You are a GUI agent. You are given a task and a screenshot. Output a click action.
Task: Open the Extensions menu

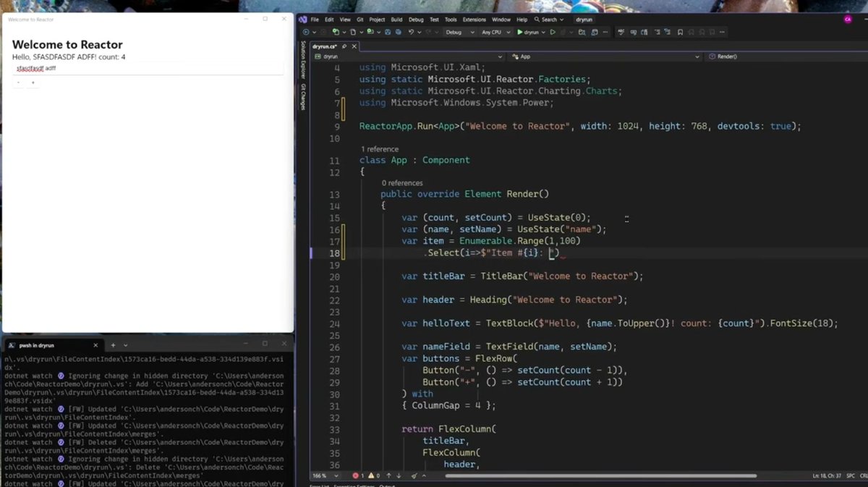(475, 20)
